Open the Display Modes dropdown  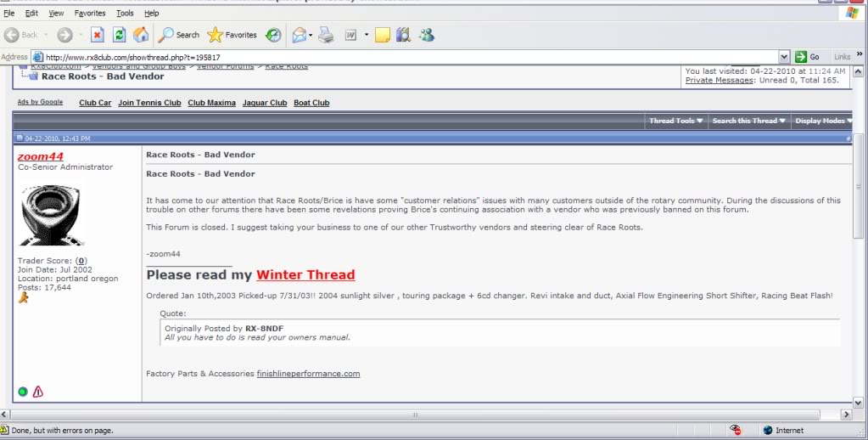click(x=824, y=121)
